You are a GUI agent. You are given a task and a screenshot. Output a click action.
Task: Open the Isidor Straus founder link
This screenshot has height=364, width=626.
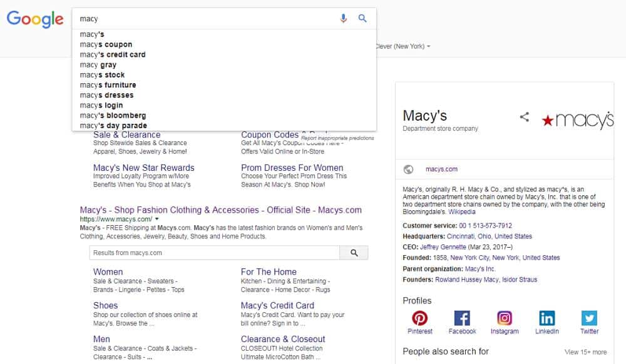[x=520, y=280]
